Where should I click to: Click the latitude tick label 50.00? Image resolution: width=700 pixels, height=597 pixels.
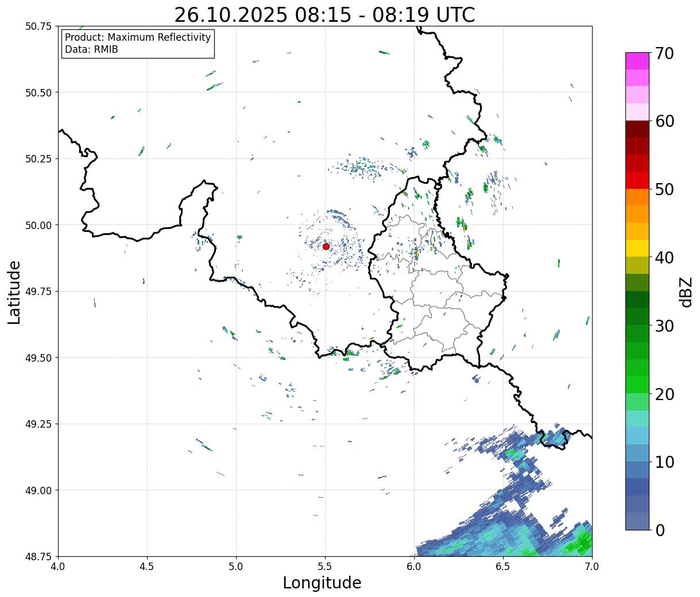tap(38, 225)
